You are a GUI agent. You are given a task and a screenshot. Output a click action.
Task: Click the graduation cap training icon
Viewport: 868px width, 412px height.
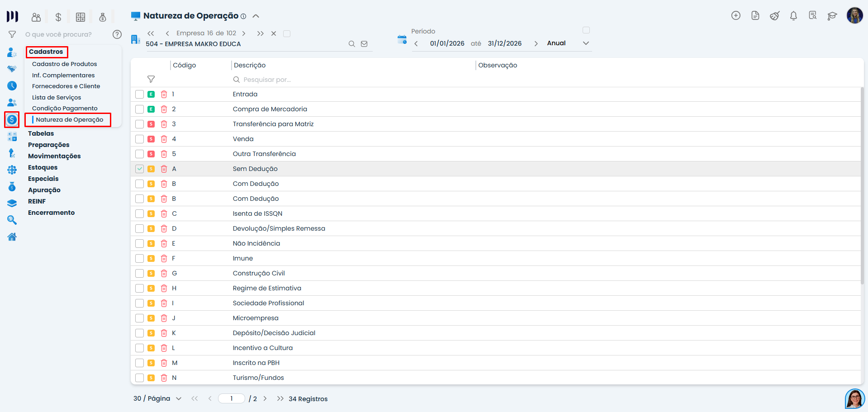(x=832, y=16)
